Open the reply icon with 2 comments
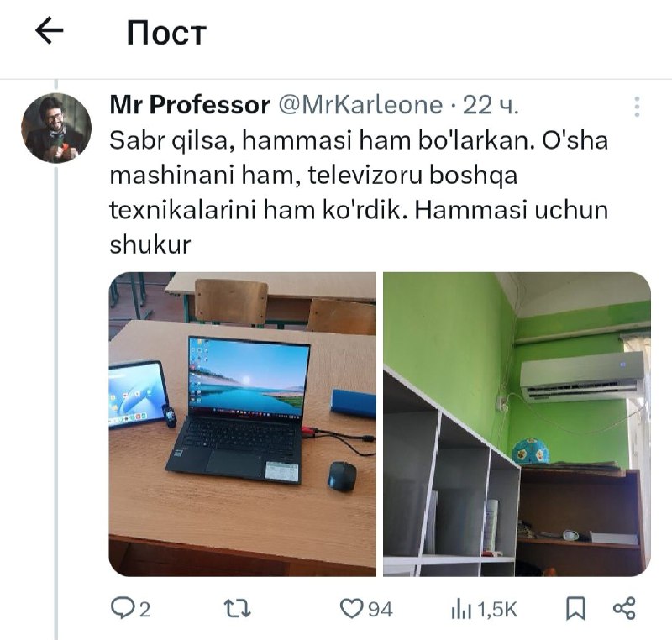Screen dimensions: 672x640 (123, 608)
